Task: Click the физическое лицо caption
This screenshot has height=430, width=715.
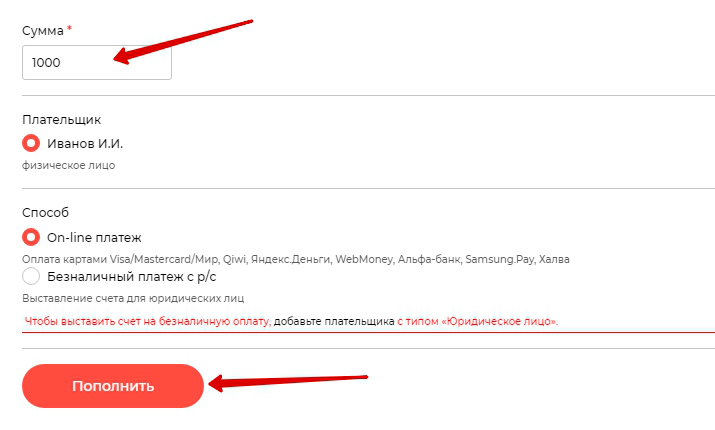Action: (x=68, y=165)
